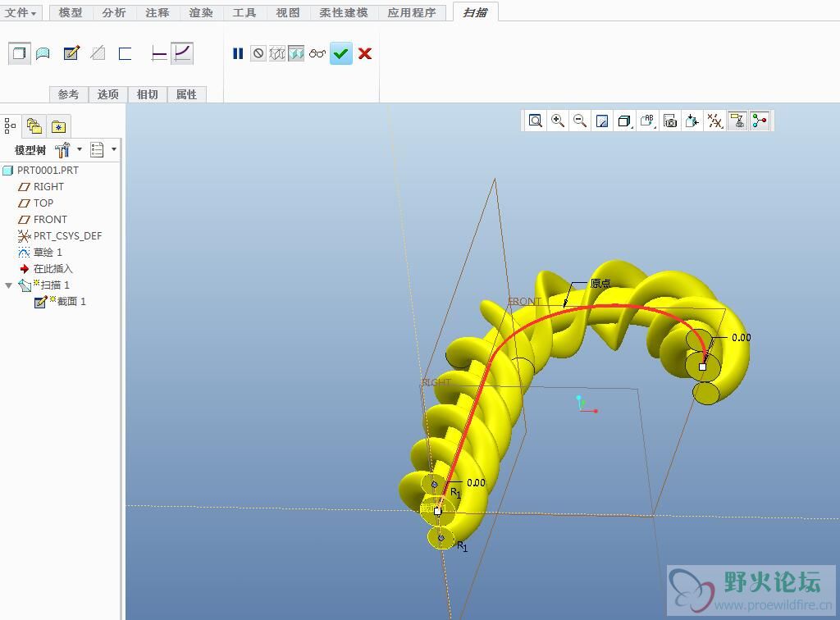Screen dimensions: 840x620
Task: Click the model tree settings hammer icon
Action: click(62, 150)
